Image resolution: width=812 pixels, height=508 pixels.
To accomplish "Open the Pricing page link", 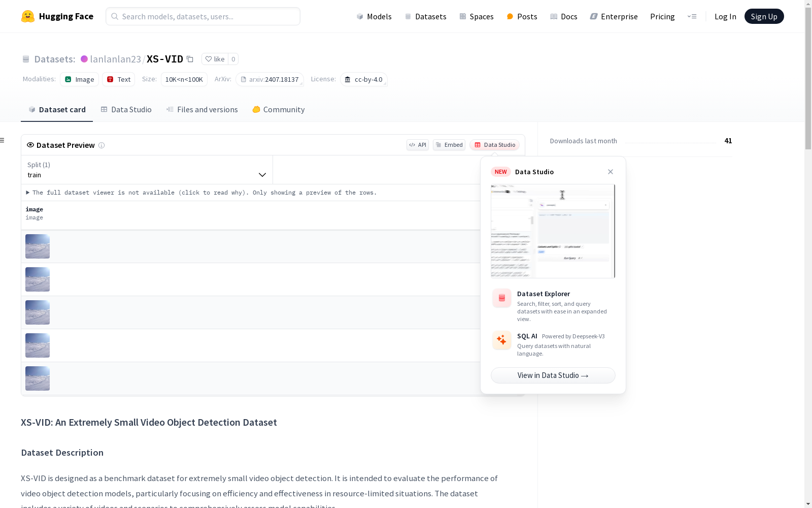I will [662, 16].
